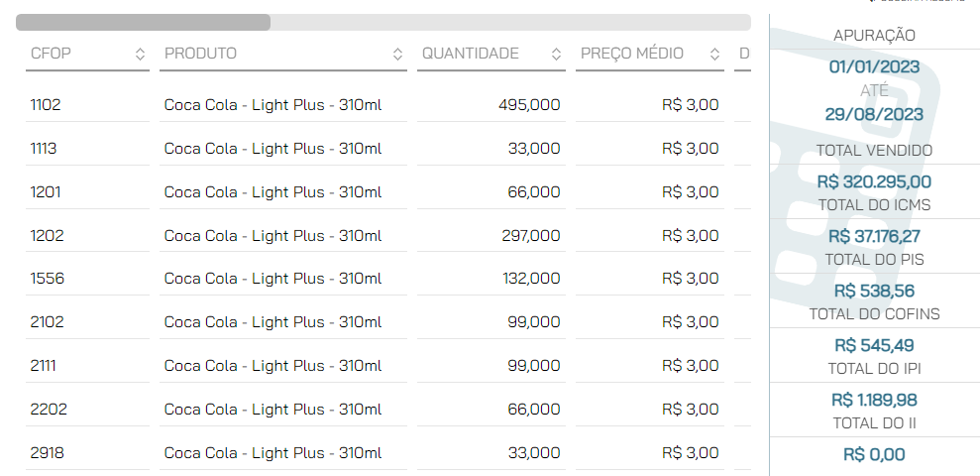980x476 pixels.
Task: Sort by QUANTIDADE column arrows
Action: point(556,54)
